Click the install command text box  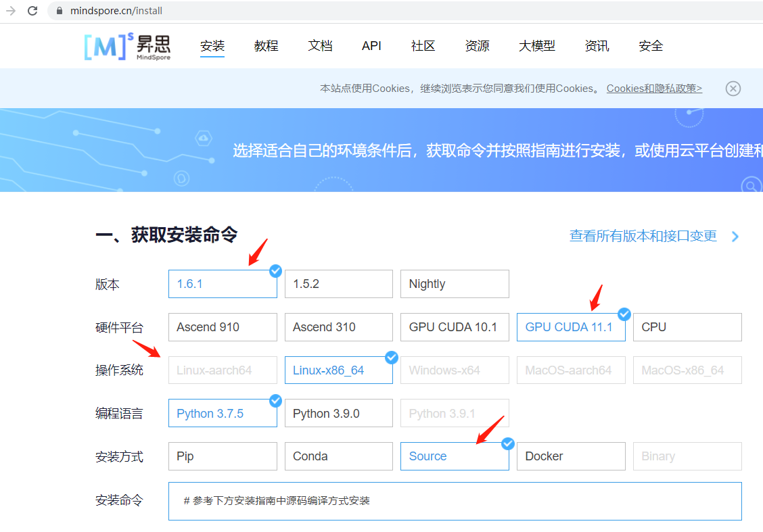[x=455, y=501]
